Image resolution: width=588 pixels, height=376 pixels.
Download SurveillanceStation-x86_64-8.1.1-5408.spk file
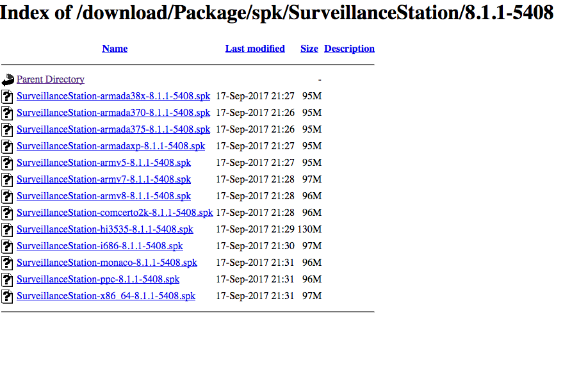click(x=106, y=296)
